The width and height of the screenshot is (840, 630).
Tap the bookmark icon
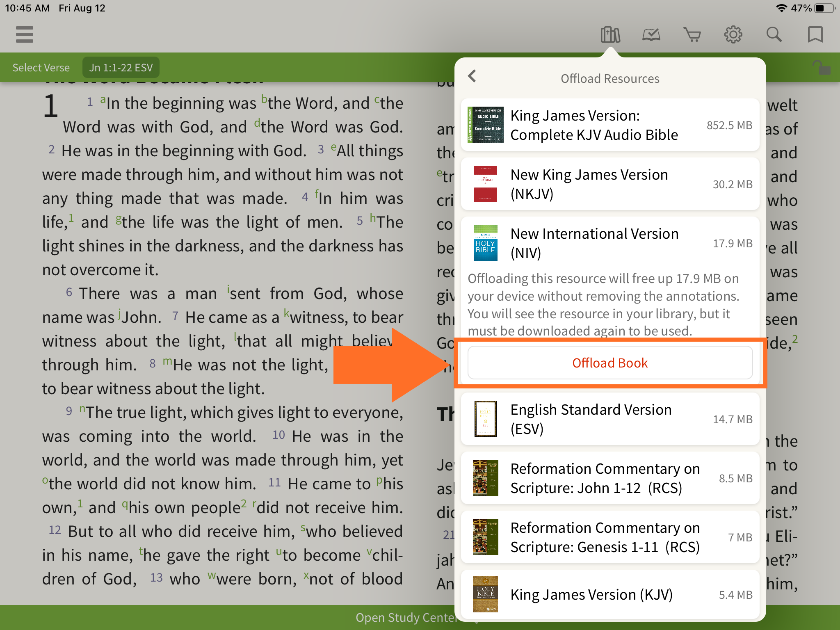pos(815,35)
